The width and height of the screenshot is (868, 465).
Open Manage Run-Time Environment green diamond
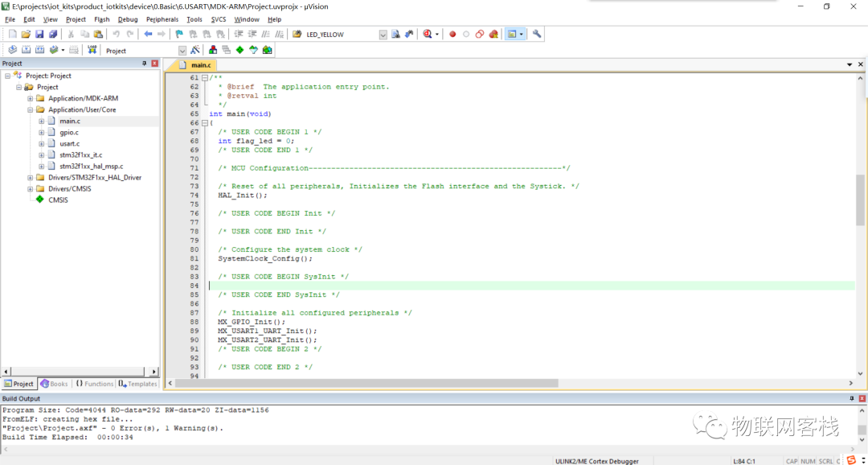[x=240, y=51]
